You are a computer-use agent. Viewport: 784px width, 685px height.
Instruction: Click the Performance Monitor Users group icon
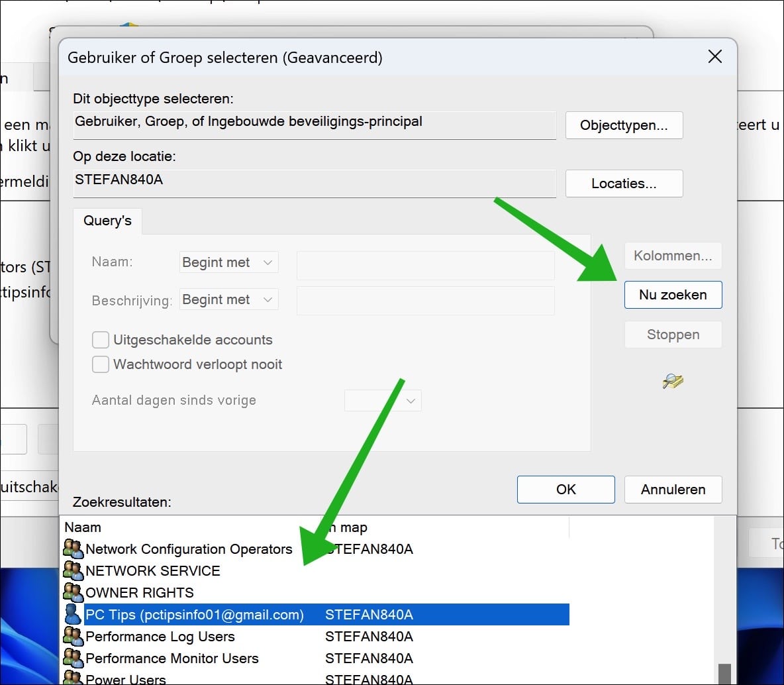point(73,659)
